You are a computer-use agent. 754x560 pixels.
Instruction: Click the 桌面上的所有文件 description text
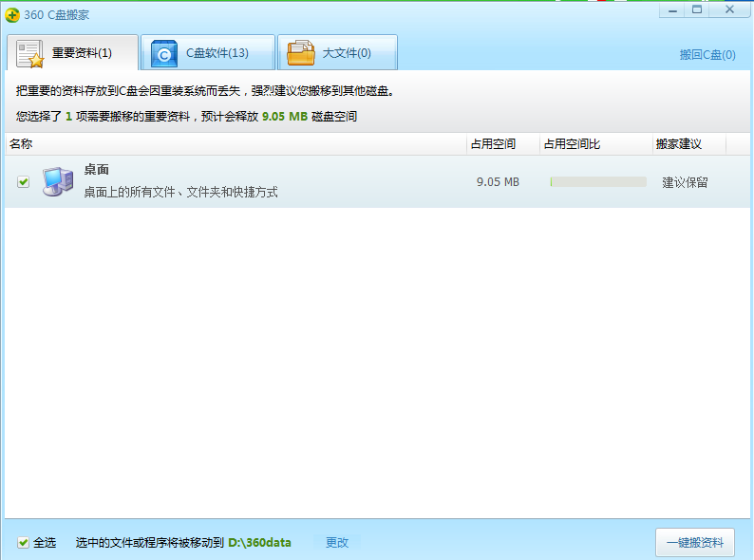tap(180, 193)
